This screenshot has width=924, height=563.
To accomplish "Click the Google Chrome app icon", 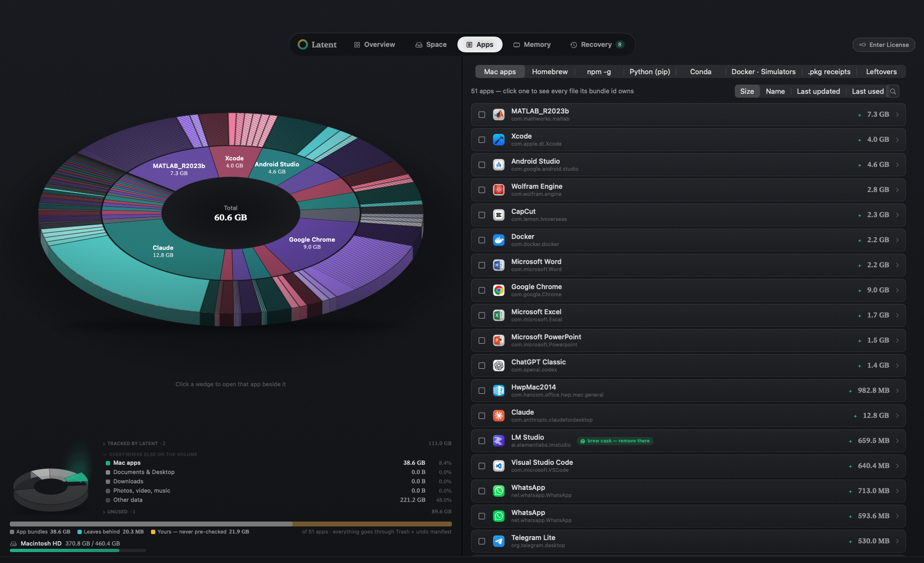I will coord(499,290).
